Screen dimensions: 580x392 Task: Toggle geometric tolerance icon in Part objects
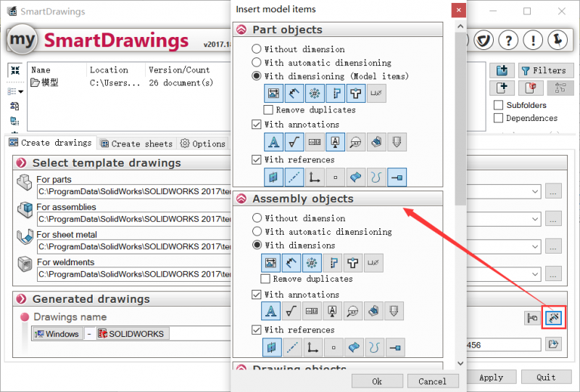pyautogui.click(x=315, y=142)
